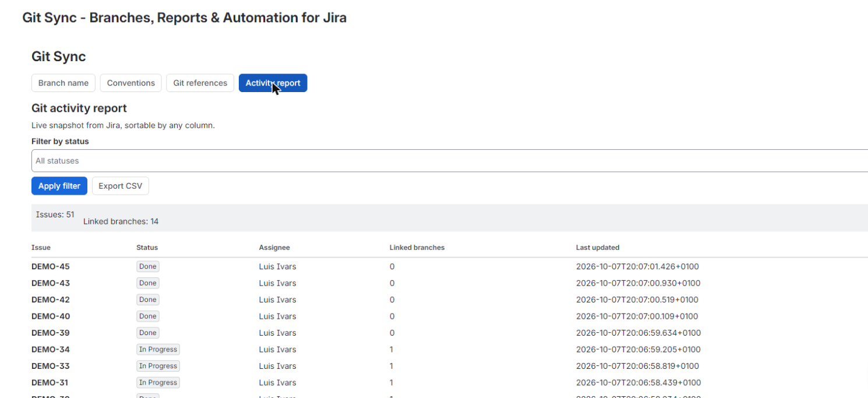868x398 pixels.
Task: Click timestamp 2026-10-07T20:06:58.439+0100
Action: (638, 383)
